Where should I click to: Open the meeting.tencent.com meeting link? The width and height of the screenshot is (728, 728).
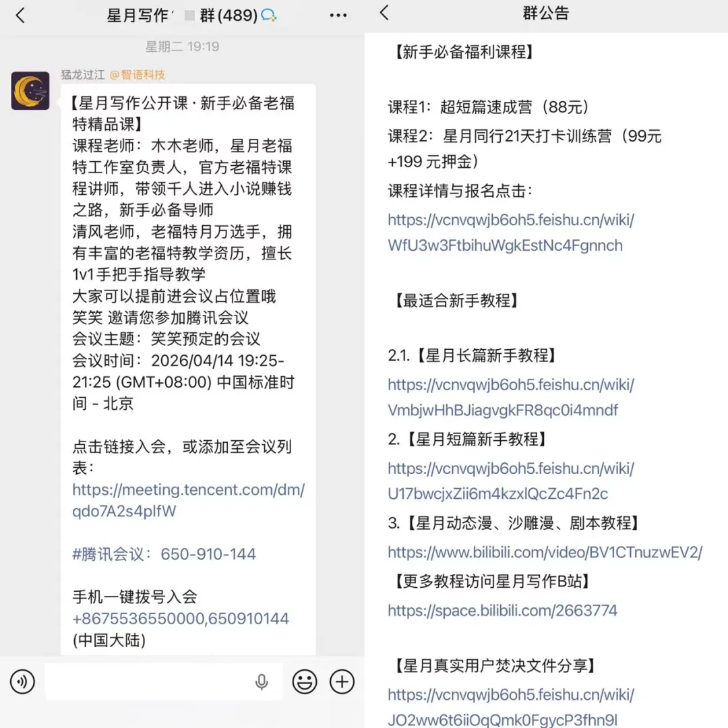[188, 500]
